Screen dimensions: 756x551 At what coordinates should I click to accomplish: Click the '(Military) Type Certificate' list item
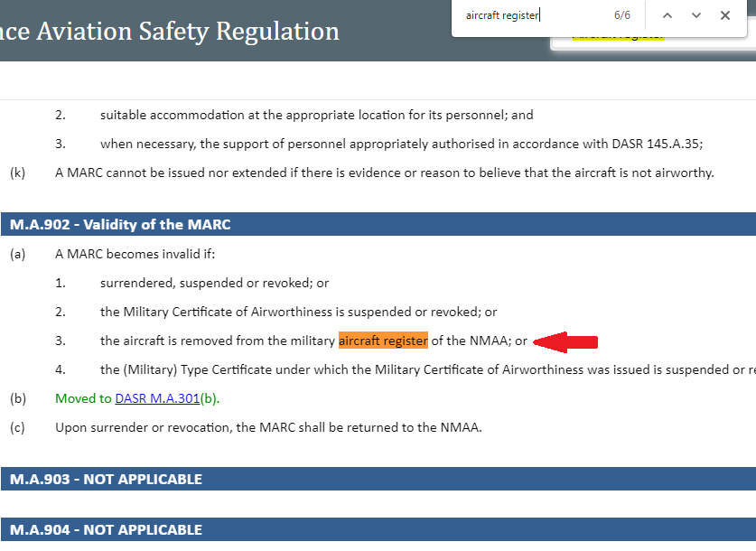click(x=425, y=369)
